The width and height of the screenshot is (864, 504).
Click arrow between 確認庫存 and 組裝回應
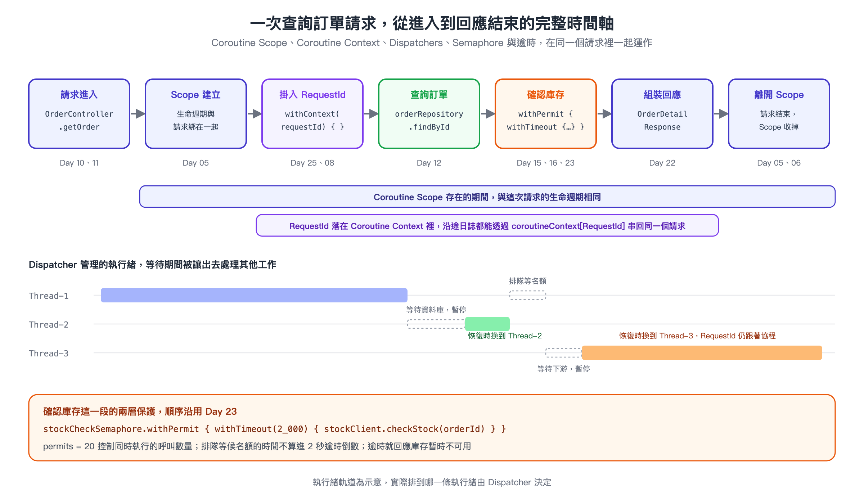604,114
